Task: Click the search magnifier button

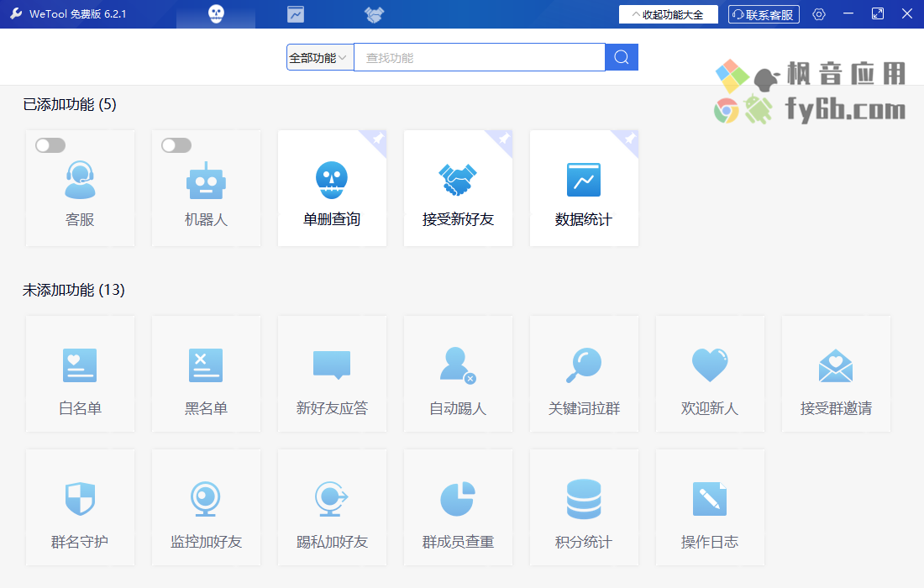Action: tap(622, 57)
